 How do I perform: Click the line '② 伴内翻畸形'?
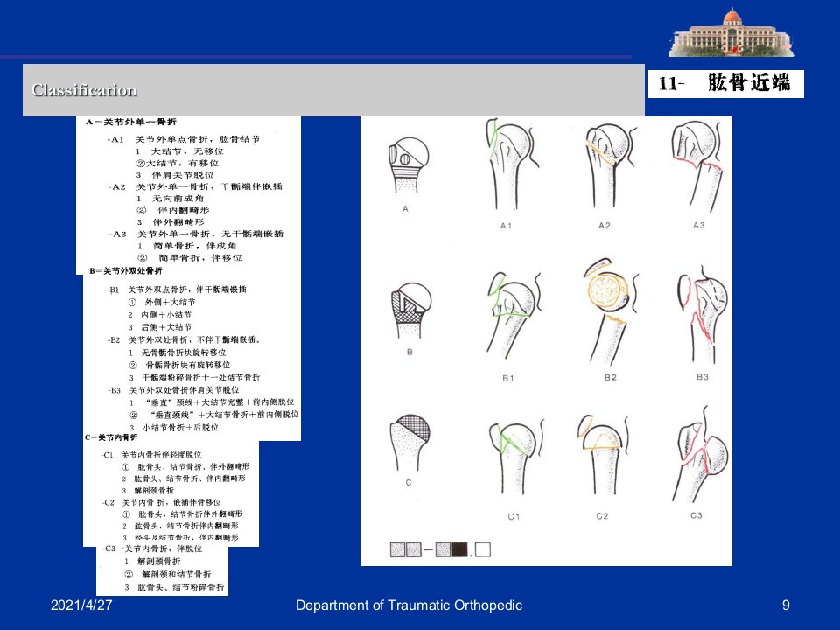(x=173, y=210)
